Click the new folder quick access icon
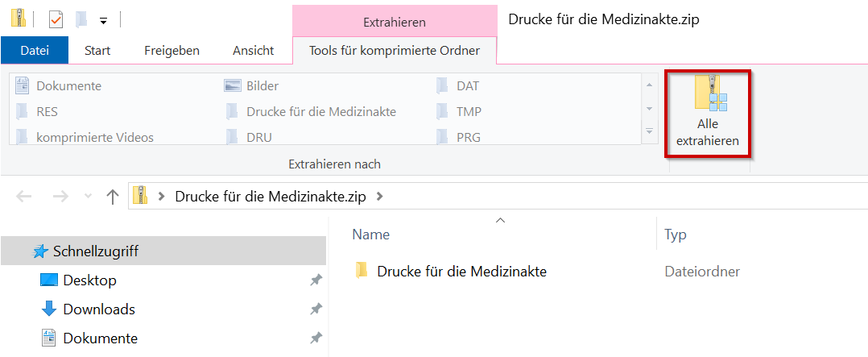The height and width of the screenshot is (357, 868). (x=81, y=18)
